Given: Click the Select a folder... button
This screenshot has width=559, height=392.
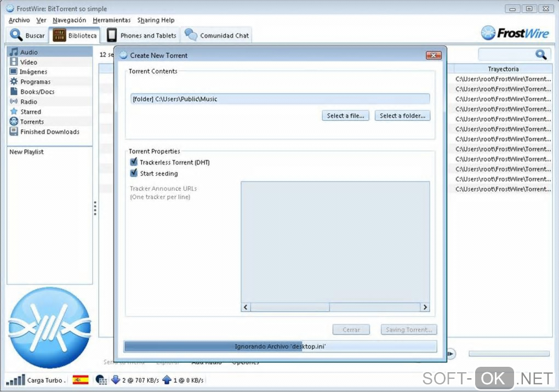Looking at the screenshot, I should click(402, 116).
